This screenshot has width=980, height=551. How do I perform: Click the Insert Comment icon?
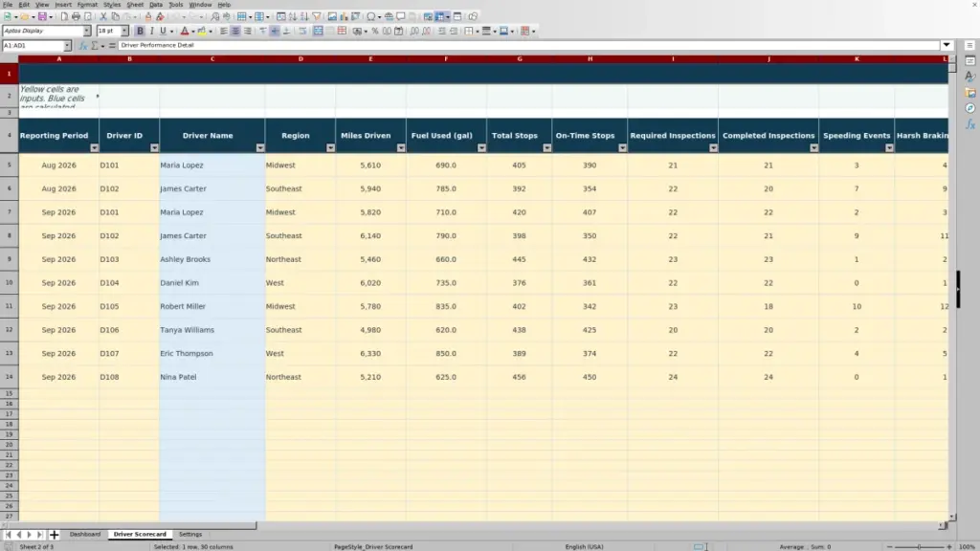[x=401, y=16]
